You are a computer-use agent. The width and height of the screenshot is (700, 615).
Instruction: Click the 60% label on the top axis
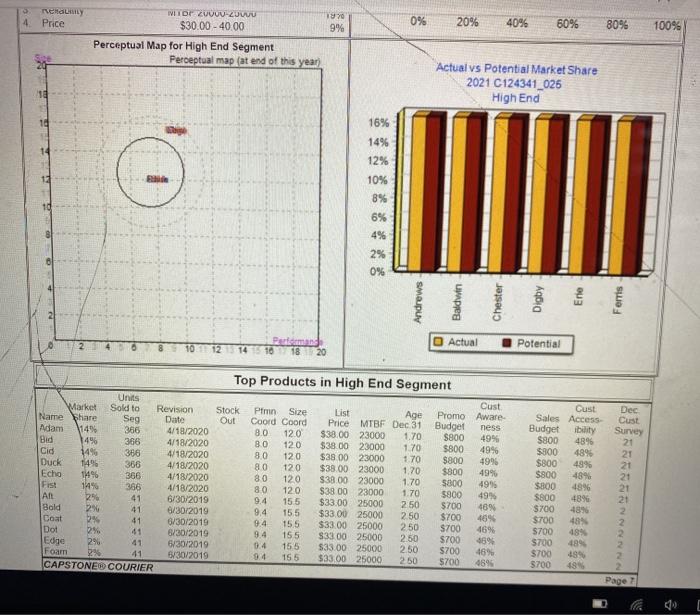point(567,23)
